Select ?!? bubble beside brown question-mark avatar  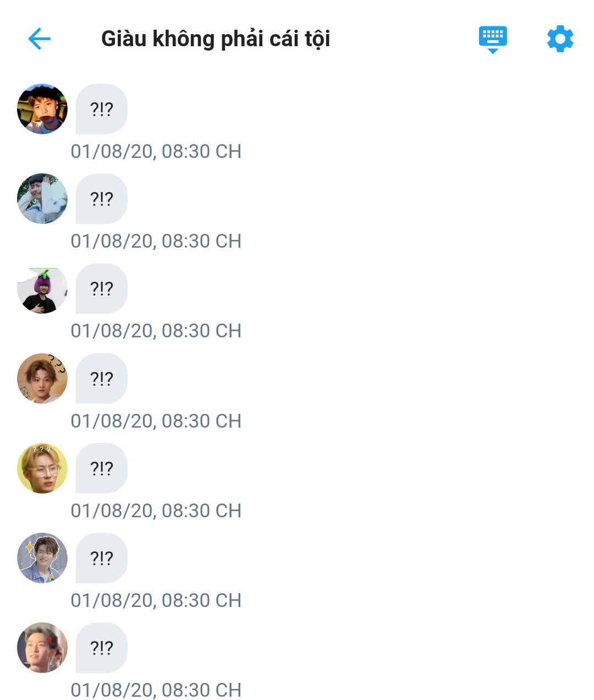[x=102, y=379]
